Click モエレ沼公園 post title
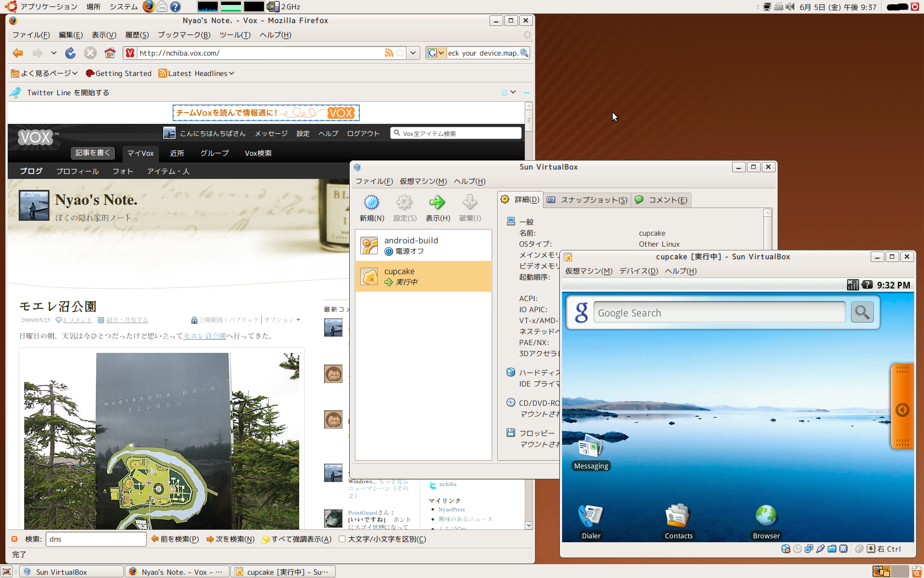This screenshot has width=924, height=578. click(x=58, y=306)
